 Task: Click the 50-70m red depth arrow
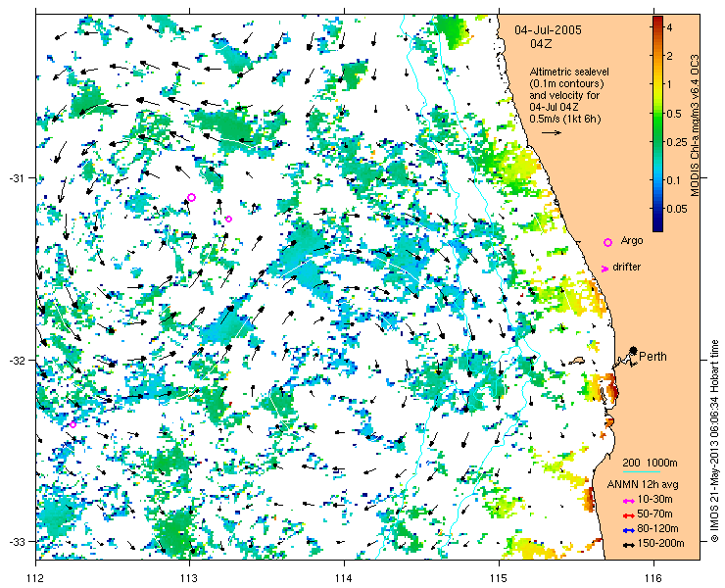pos(628,515)
